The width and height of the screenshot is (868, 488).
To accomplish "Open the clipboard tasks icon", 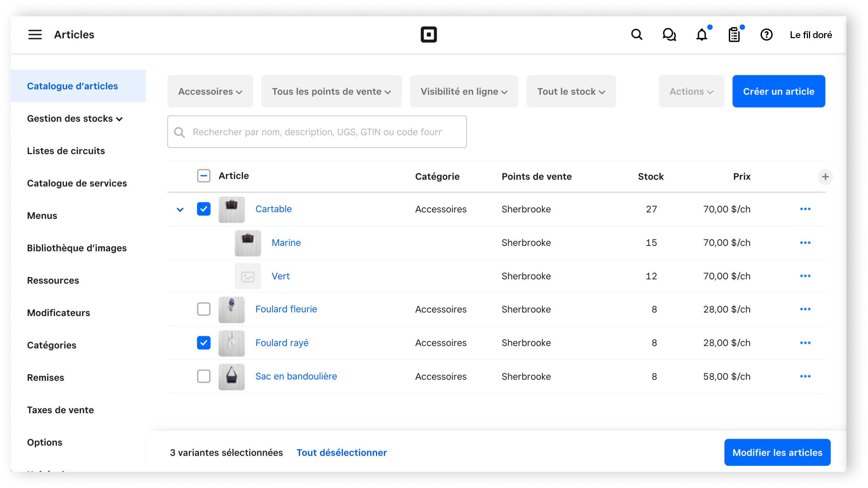I will pos(734,35).
